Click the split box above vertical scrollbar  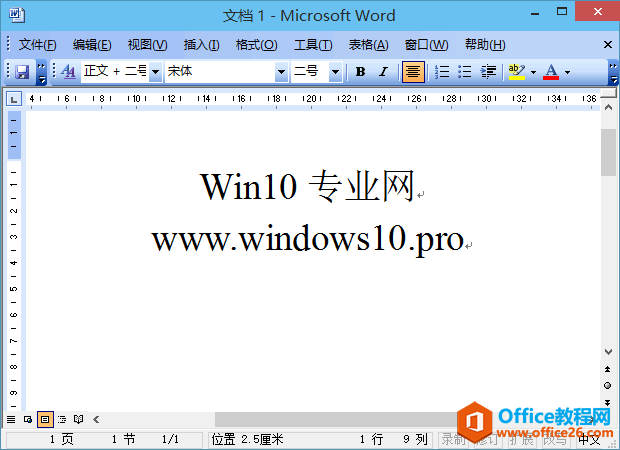coord(608,93)
